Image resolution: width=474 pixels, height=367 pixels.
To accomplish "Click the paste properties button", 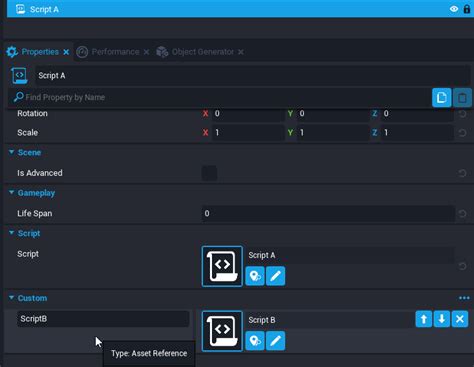I will (x=462, y=98).
